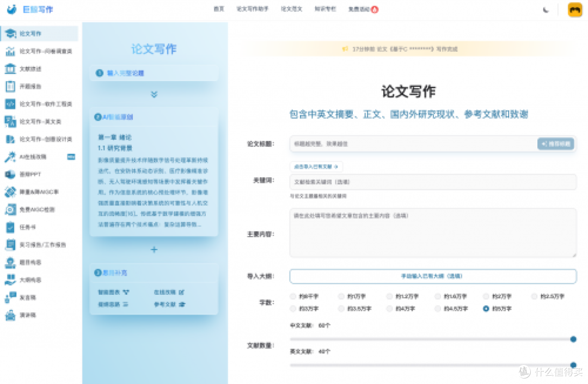Select the 约3万字 word count option
Screen dimensions: 588x384
[x=293, y=309]
